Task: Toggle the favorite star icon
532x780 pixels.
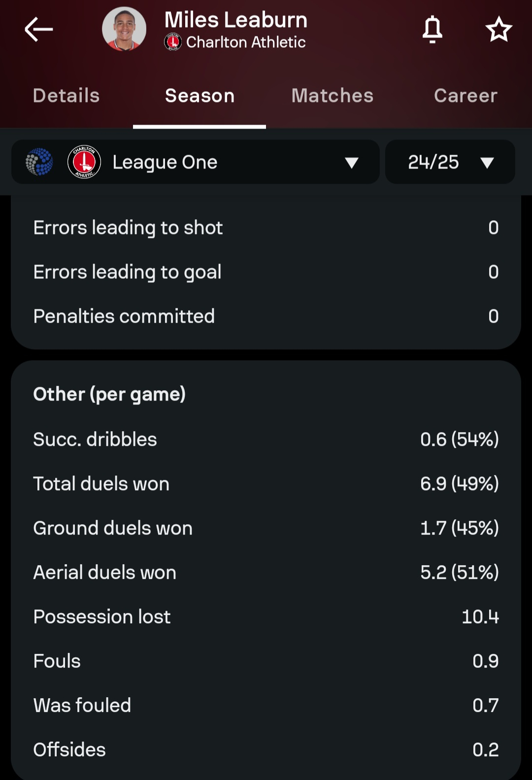Action: click(x=499, y=30)
